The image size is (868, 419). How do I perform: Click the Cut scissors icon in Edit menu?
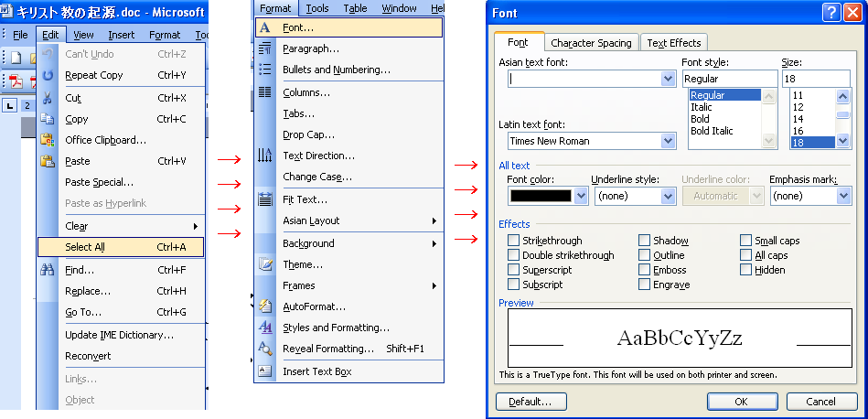click(48, 98)
